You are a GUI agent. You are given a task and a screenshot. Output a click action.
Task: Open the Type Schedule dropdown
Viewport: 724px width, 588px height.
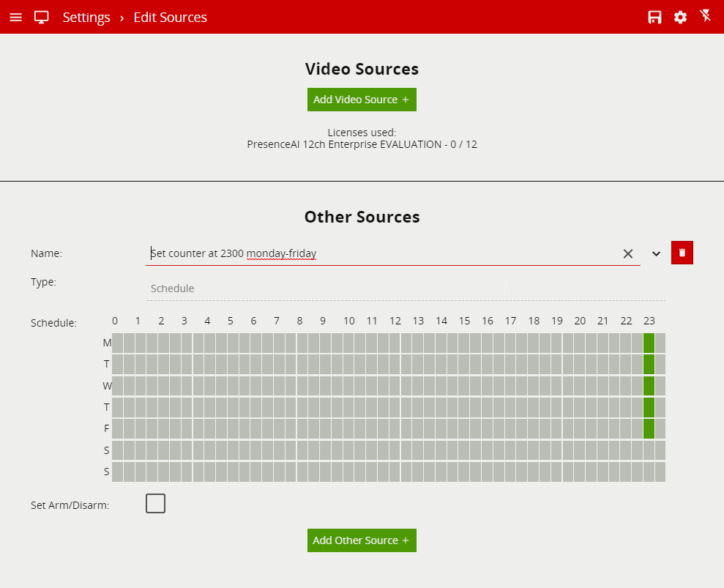(406, 289)
